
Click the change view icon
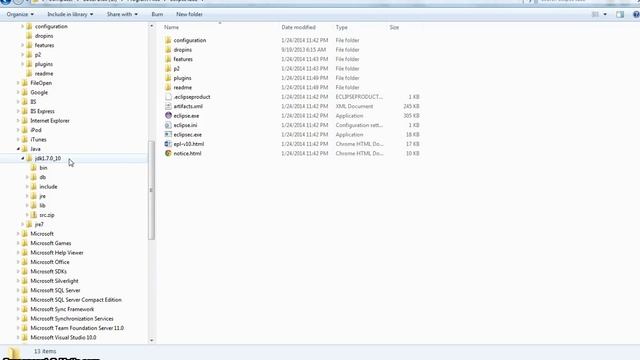596,14
